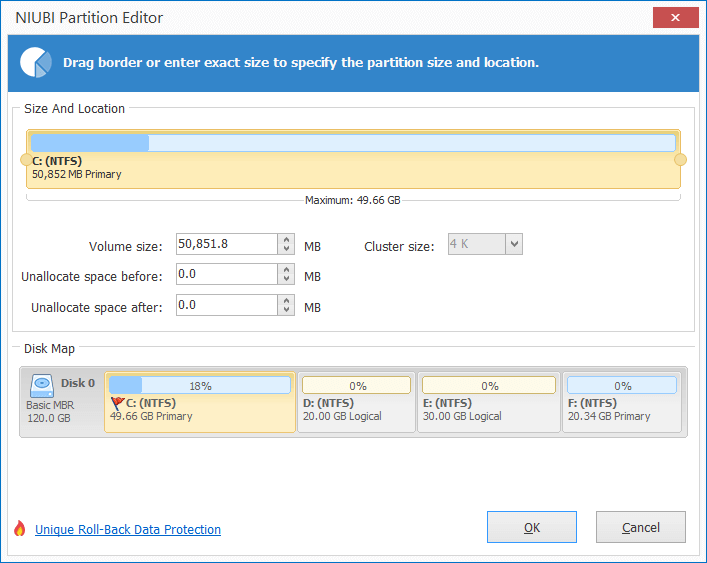Click the Unallocate space before field

227,274
